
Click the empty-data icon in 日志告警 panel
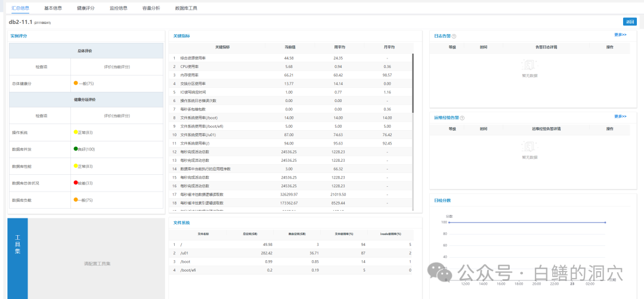[530, 65]
